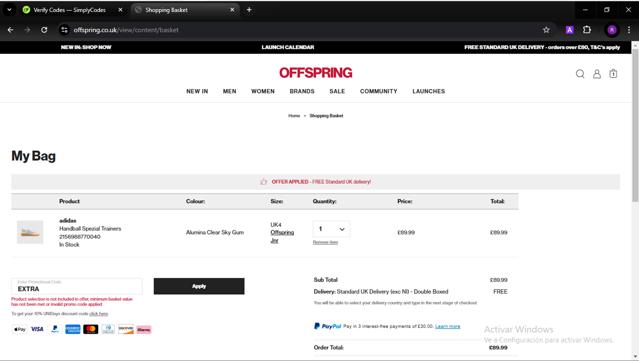Open the Chrome profile avatar
The width and height of the screenshot is (639, 361).
tap(612, 30)
